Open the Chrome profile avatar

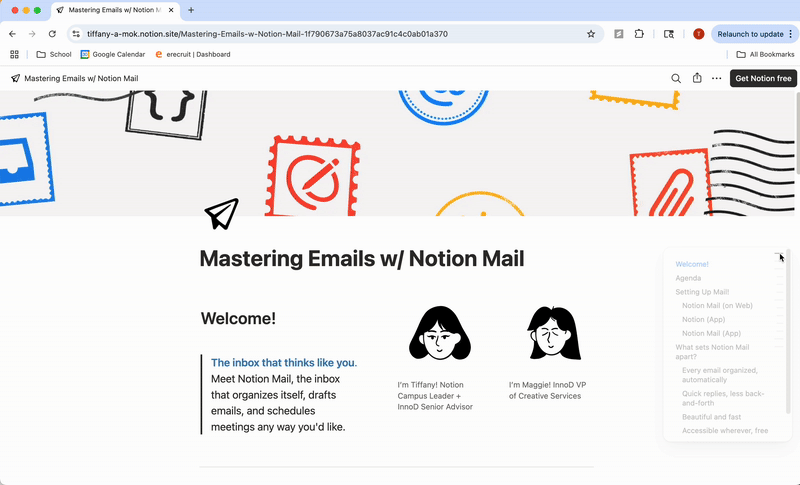pos(698,34)
